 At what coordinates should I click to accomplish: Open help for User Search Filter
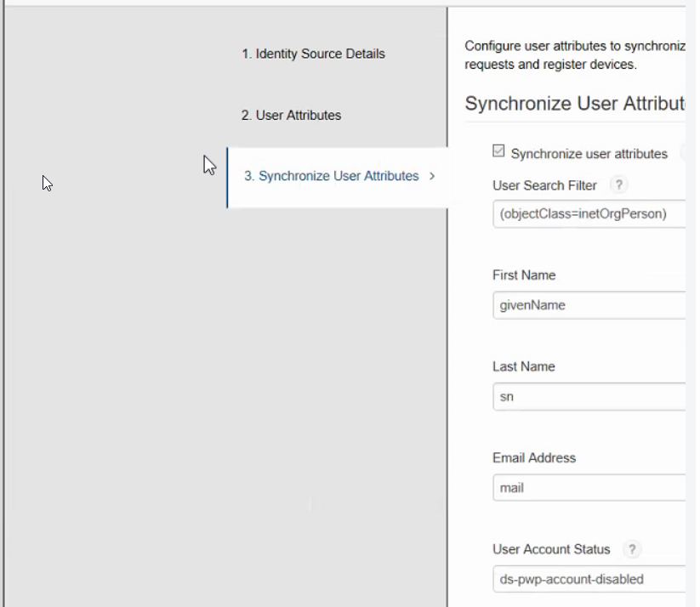(x=619, y=185)
